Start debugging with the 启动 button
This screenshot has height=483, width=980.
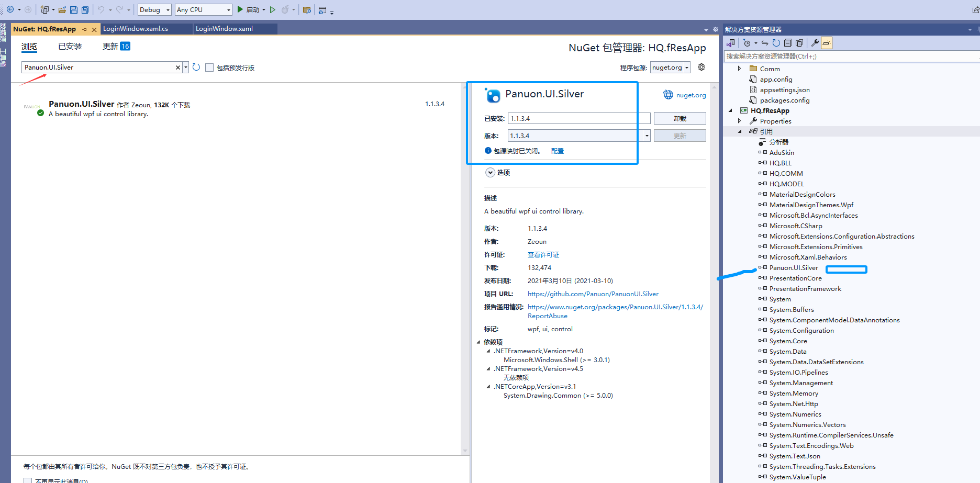click(x=248, y=9)
